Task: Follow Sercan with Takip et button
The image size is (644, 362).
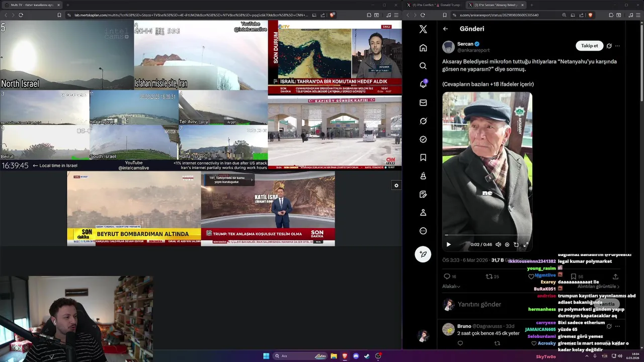Action: (x=589, y=46)
